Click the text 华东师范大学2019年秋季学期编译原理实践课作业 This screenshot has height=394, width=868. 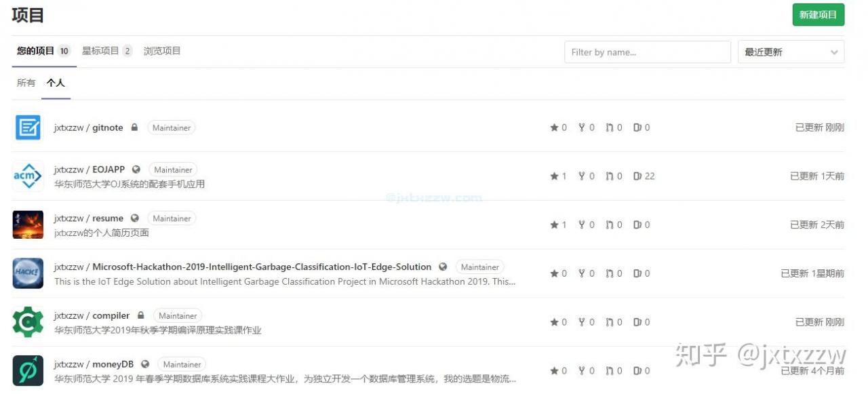coord(157,330)
